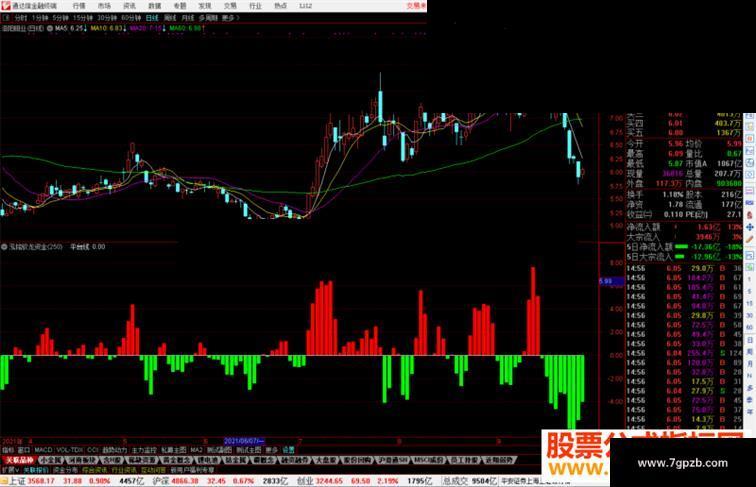The height and width of the screenshot is (487, 756).
Task: Click the 30 period shortcut in the right sidebar
Action: tap(750, 316)
